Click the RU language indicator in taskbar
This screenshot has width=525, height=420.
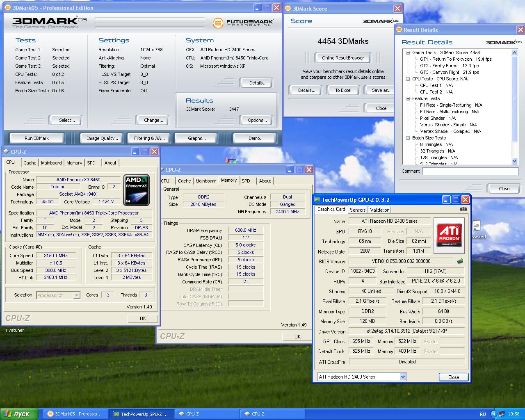483,414
